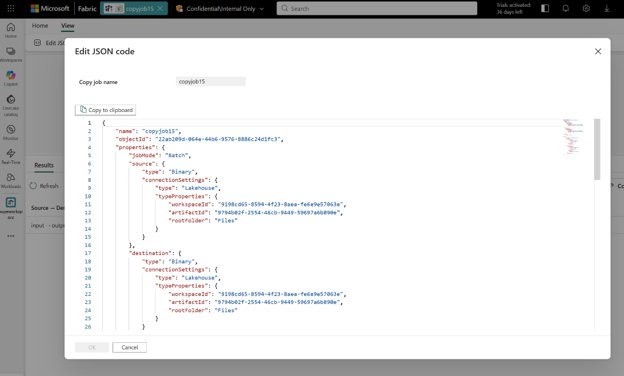Open the Monitor hub icon

coord(11,132)
